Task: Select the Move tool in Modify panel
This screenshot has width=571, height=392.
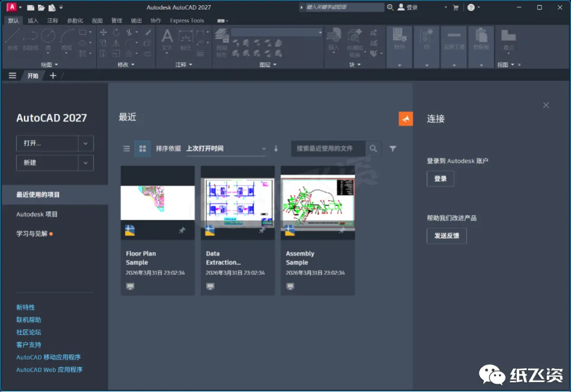Action: tap(104, 32)
